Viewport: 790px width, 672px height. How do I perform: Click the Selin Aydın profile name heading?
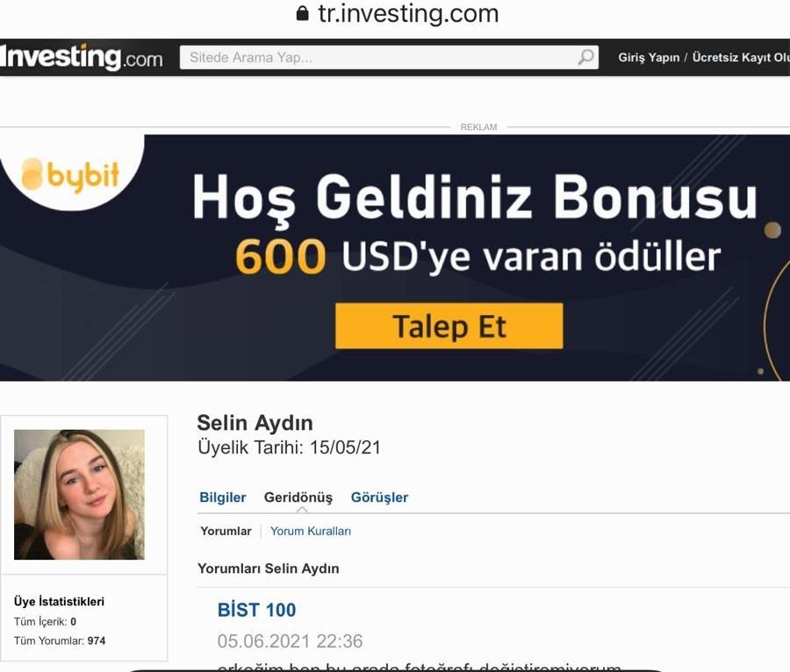[x=255, y=423]
